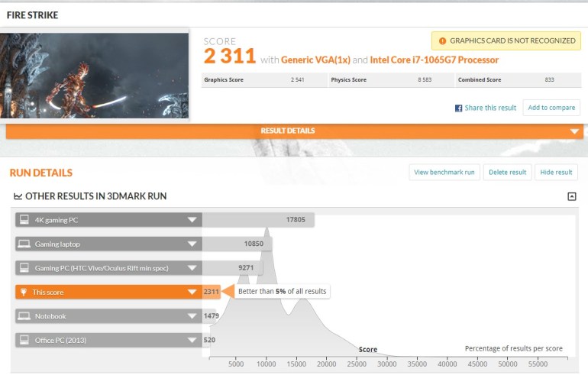Click the Fire Strike benchmark thumbnail image
The width and height of the screenshot is (588, 375).
(x=94, y=76)
